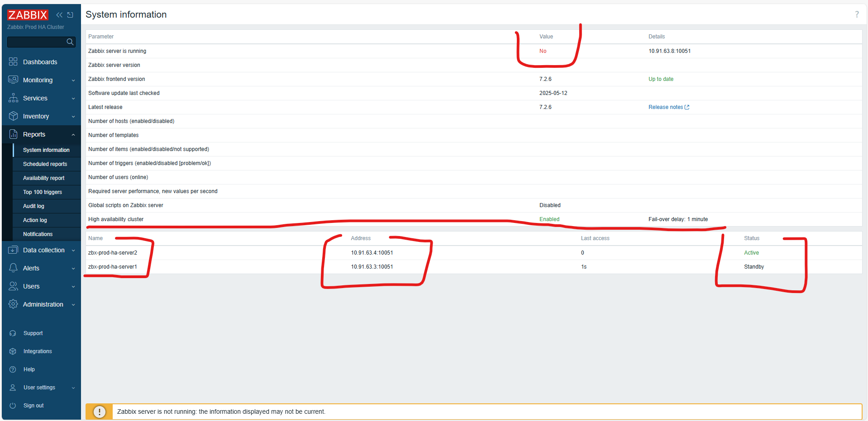Collapse the sidebar with double-chevron icon
868x421 pixels.
coord(59,15)
